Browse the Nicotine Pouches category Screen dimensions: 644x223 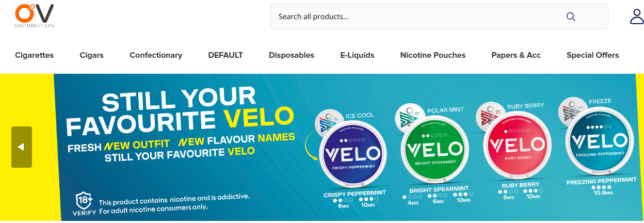433,55
